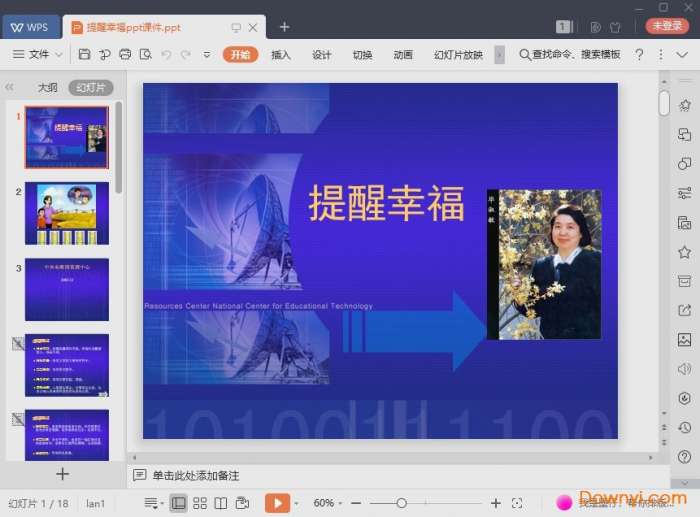Expand ribbon with chevron down

pos(682,54)
